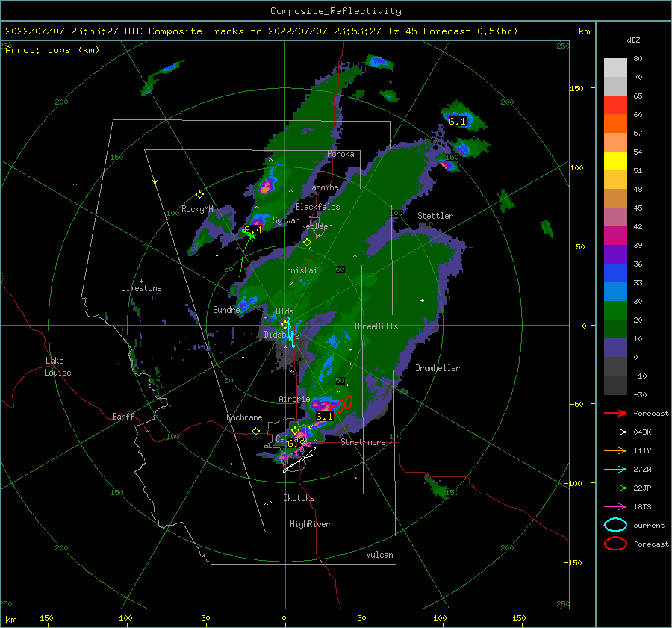The width and height of the screenshot is (672, 628).
Task: Click the 6.1 tops label northeast cell
Action: [x=457, y=122]
